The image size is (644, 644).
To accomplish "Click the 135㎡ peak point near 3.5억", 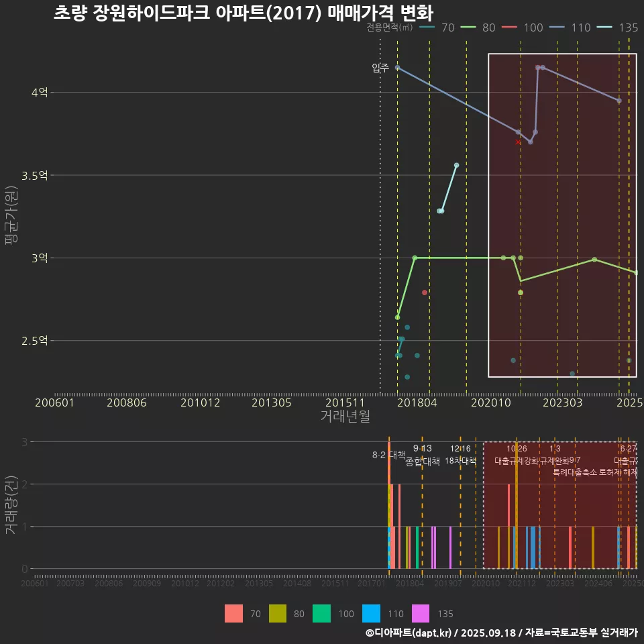I will pos(456,165).
